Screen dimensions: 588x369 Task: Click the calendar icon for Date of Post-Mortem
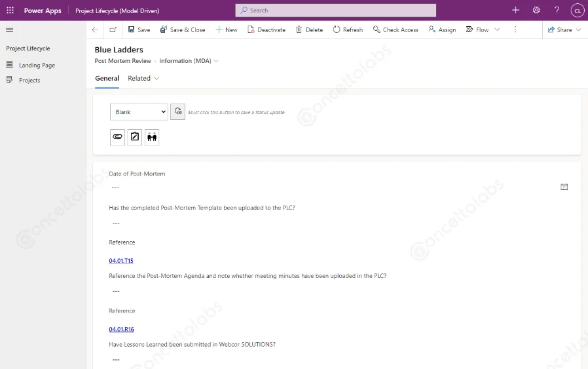tap(564, 187)
